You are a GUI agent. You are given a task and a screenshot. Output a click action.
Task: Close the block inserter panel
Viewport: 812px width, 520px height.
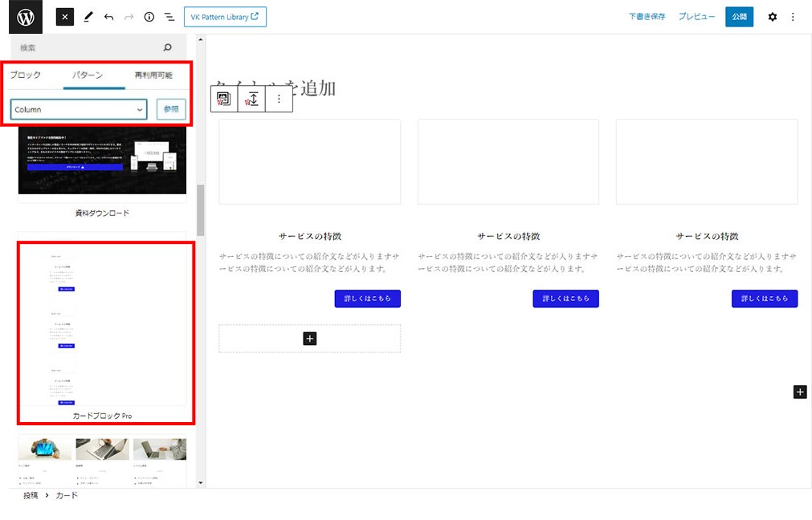64,17
